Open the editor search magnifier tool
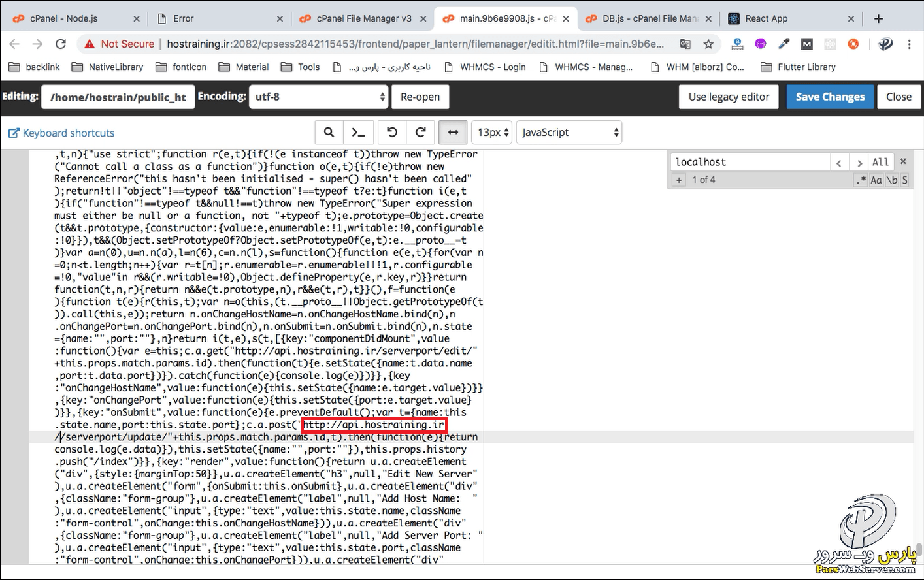Viewport: 924px width, 580px height. (329, 133)
